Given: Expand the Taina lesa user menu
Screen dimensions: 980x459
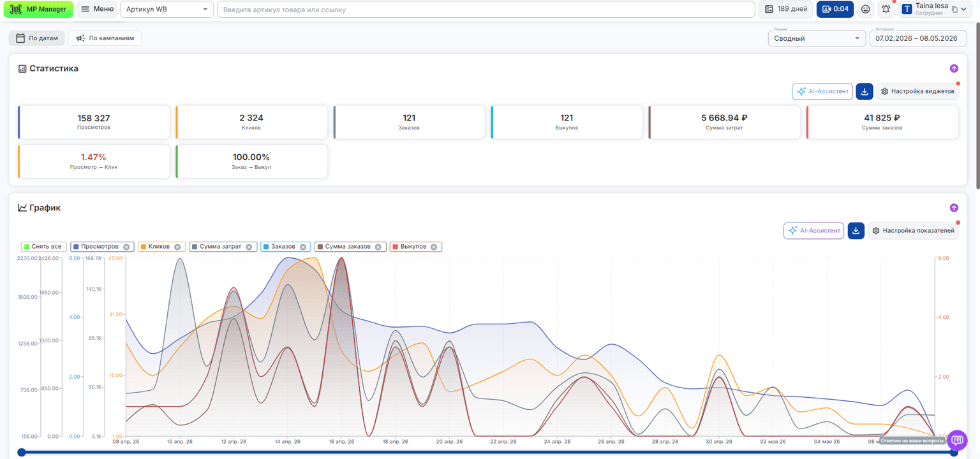Looking at the screenshot, I should pyautogui.click(x=934, y=9).
